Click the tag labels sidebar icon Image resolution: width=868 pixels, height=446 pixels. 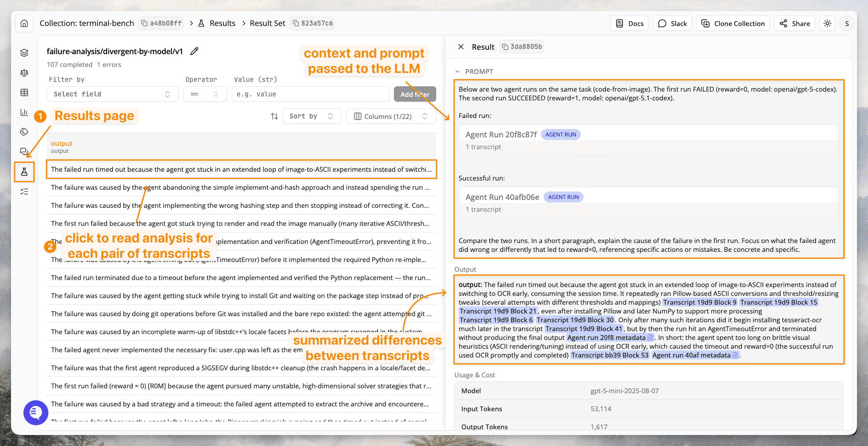coord(24,132)
